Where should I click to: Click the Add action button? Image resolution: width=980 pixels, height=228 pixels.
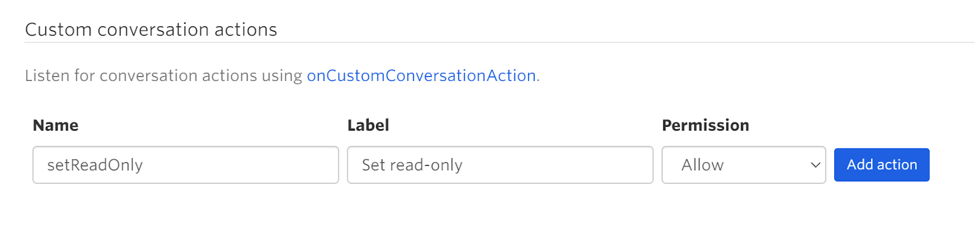tap(881, 165)
